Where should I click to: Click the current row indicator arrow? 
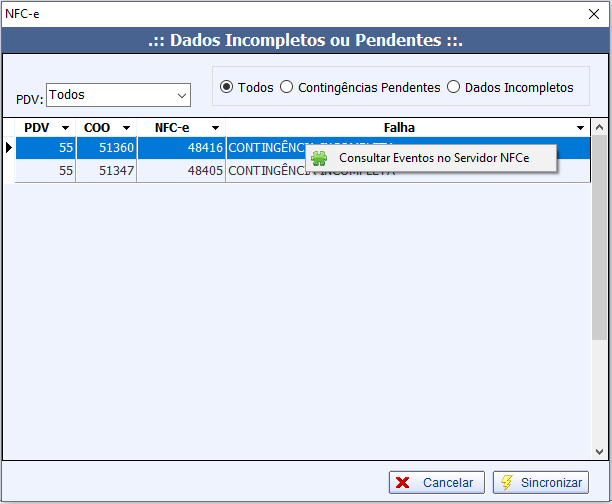(x=9, y=148)
